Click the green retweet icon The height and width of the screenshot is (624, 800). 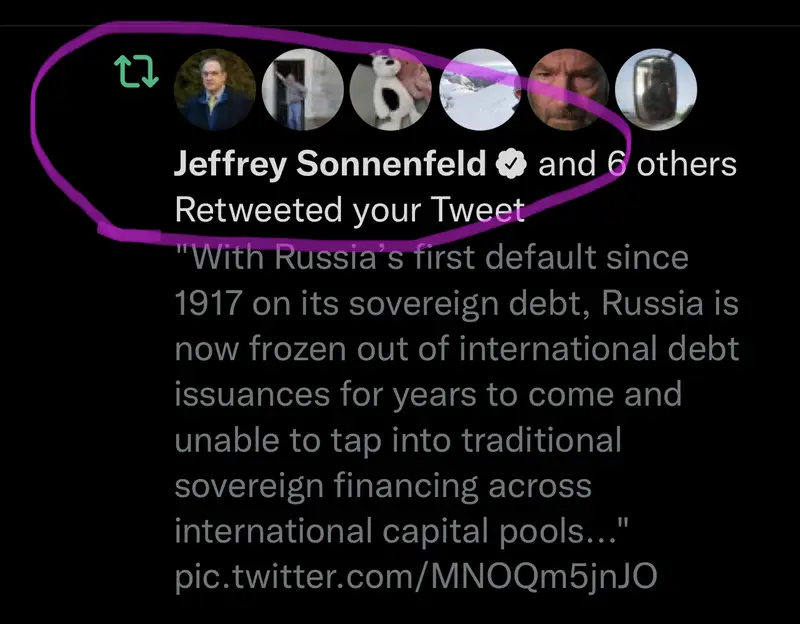[x=137, y=73]
